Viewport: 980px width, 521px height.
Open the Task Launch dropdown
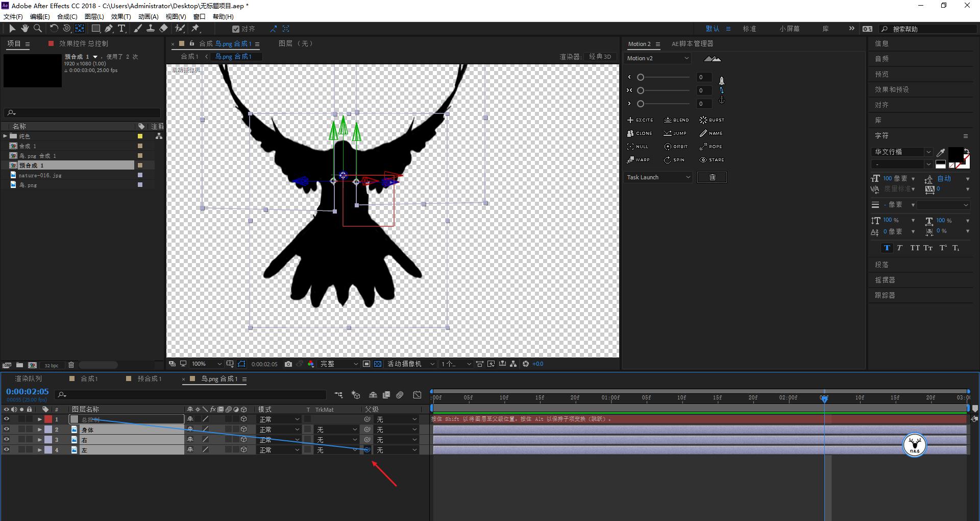click(x=658, y=177)
